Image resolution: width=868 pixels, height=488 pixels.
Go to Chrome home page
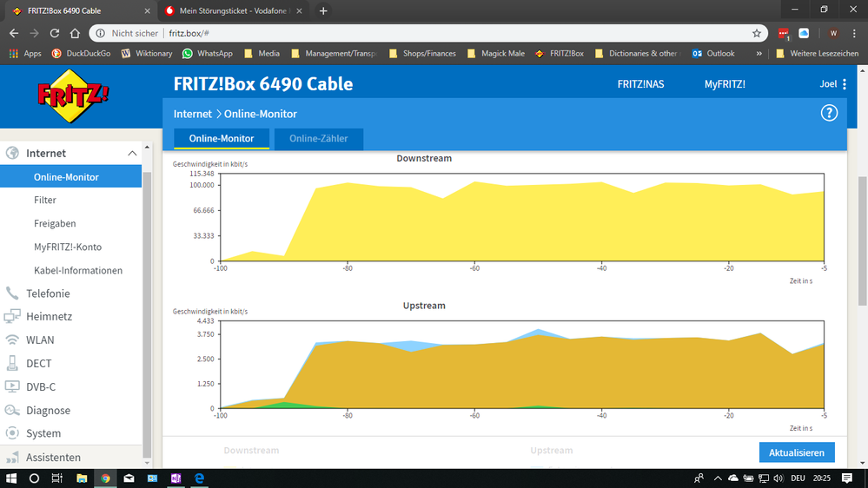[75, 33]
